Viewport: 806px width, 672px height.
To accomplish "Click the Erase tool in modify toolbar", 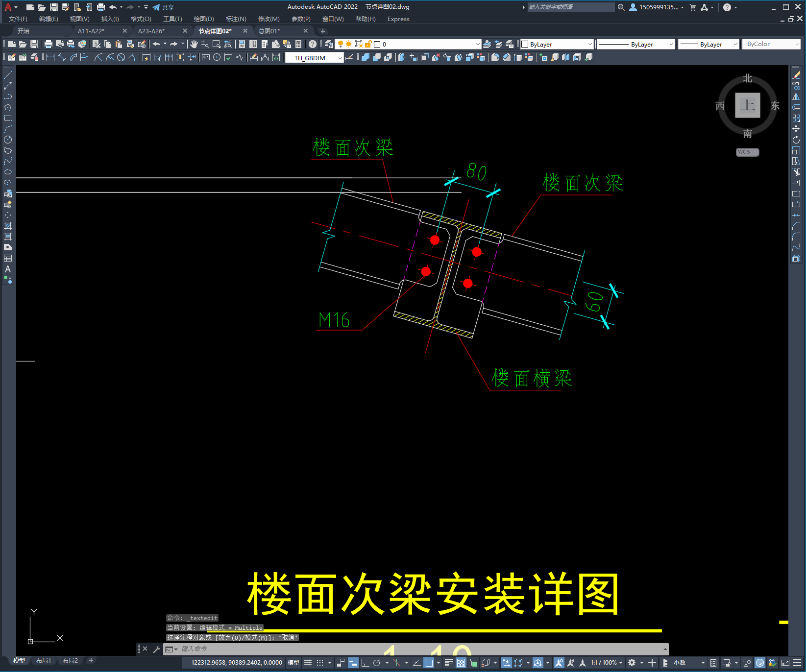I will click(796, 75).
